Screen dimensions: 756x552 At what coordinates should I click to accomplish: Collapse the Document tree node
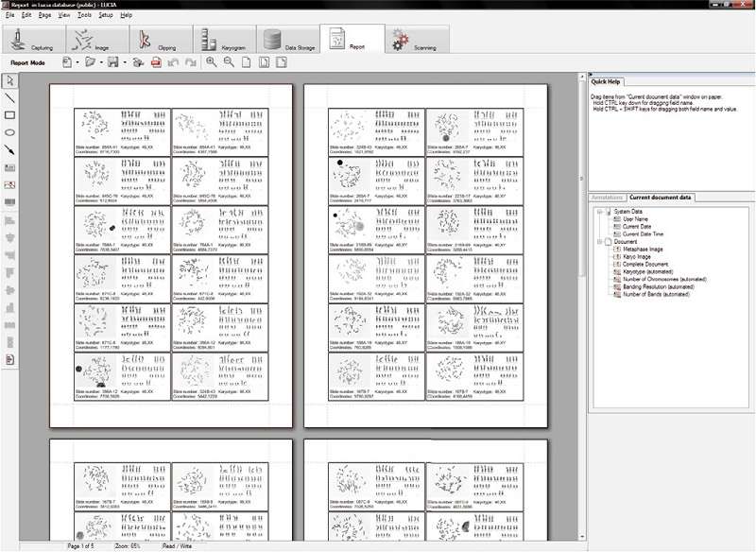tap(600, 242)
